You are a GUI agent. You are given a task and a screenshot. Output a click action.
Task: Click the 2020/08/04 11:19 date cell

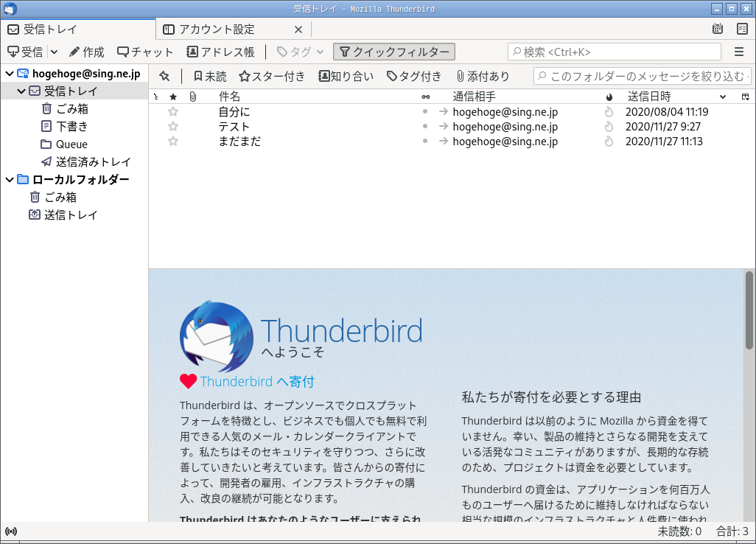point(667,112)
